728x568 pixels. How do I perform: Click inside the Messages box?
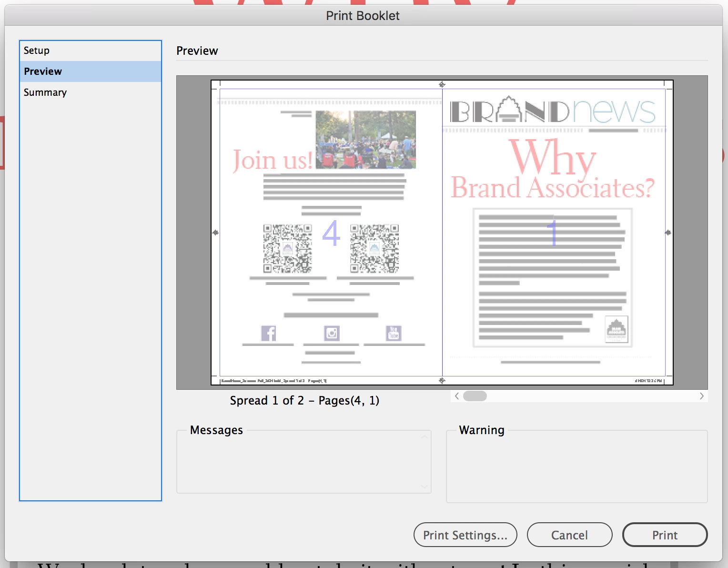304,462
